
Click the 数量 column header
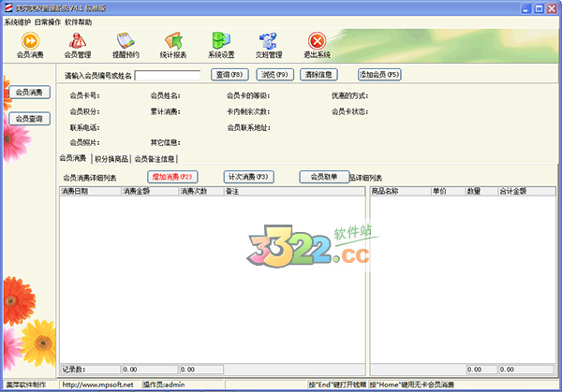pos(481,191)
